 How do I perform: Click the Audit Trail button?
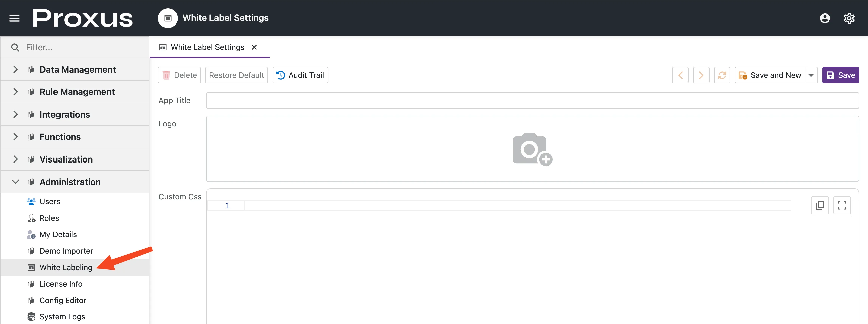coord(300,75)
